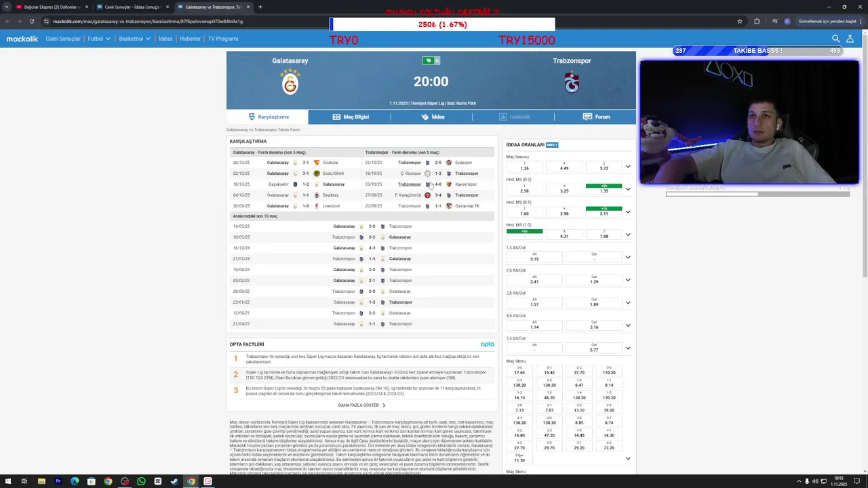Open browser extensions puzzle icon
The height and width of the screenshot is (488, 868).
coord(757,21)
